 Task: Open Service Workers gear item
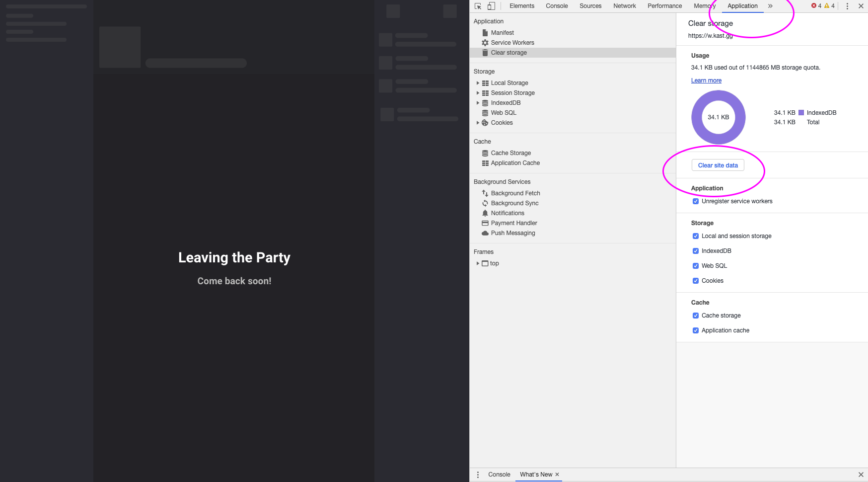click(512, 43)
